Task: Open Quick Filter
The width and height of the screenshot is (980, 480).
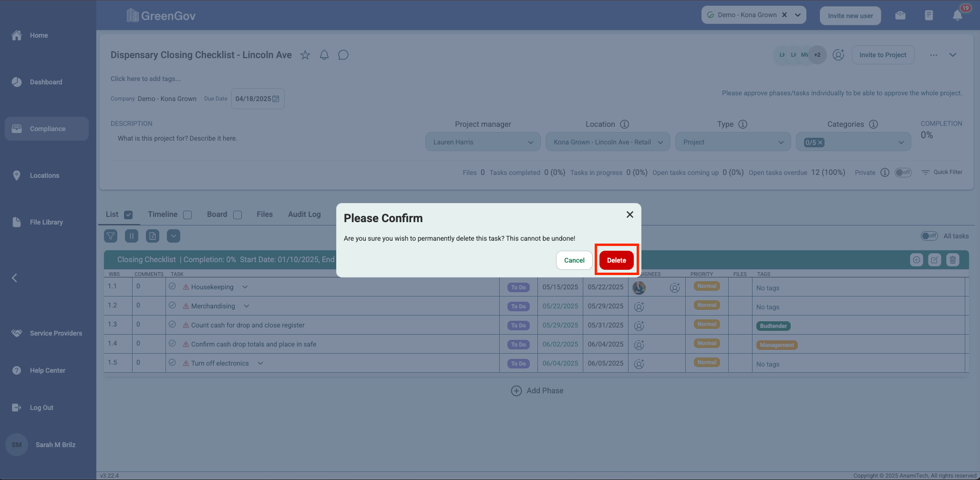Action: point(942,172)
